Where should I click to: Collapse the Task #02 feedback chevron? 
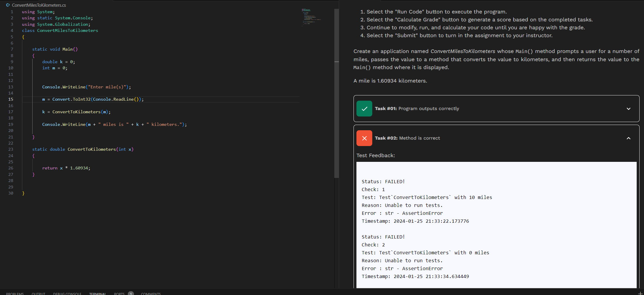(x=628, y=138)
